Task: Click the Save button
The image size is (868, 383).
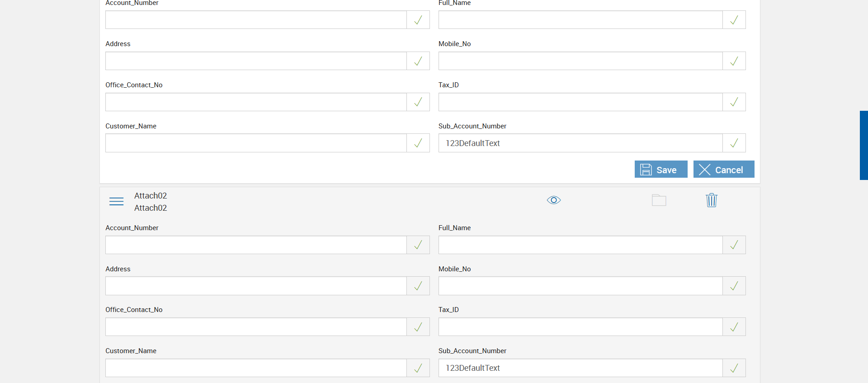Action: point(660,170)
